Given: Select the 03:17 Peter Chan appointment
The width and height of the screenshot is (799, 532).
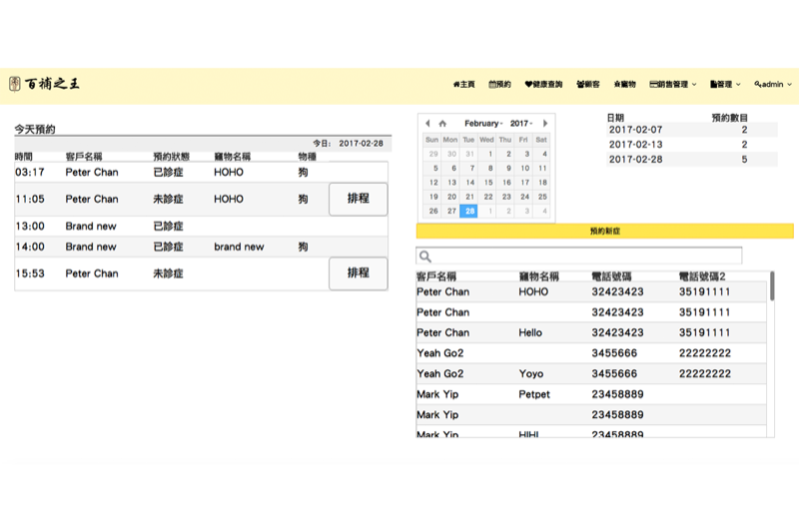Looking at the screenshot, I should [x=201, y=172].
